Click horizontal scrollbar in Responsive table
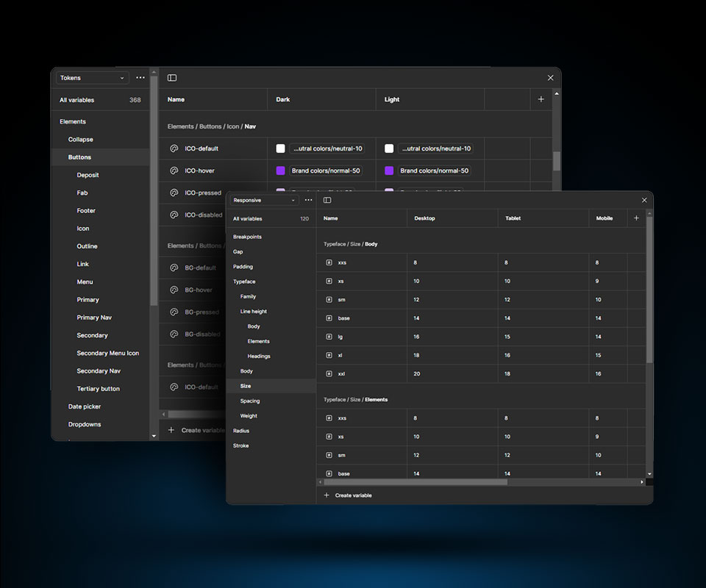Screen dimensions: 706x588 pyautogui.click(x=415, y=482)
